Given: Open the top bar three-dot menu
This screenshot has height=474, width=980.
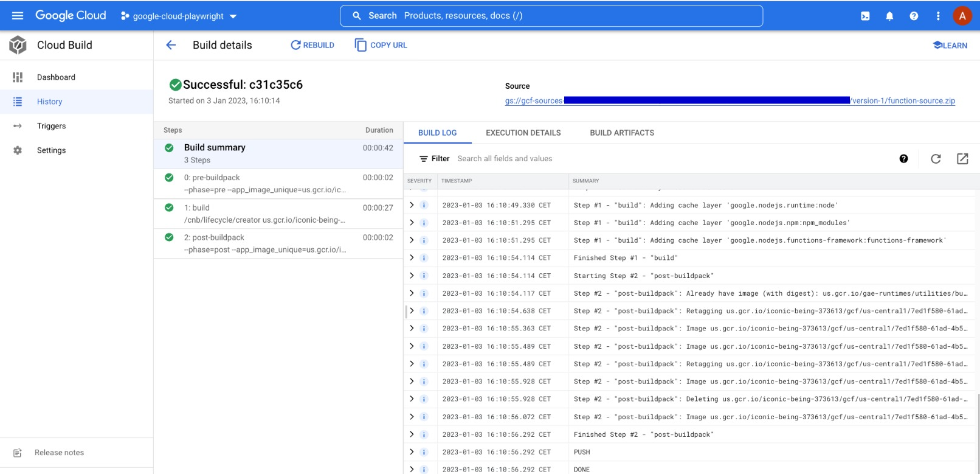Looking at the screenshot, I should [x=938, y=16].
